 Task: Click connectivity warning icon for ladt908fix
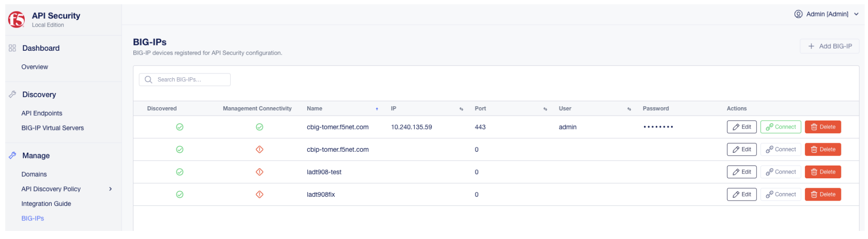[x=259, y=194]
